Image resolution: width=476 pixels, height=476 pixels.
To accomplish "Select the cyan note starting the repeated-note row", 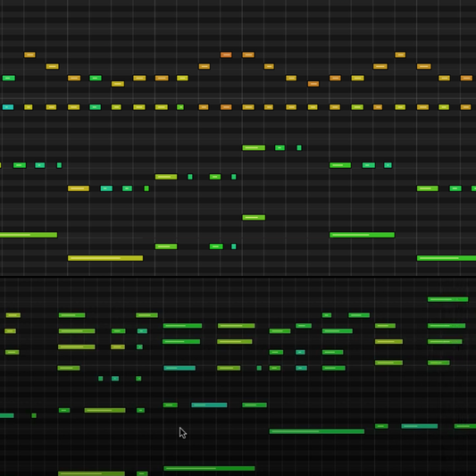I will (8, 107).
